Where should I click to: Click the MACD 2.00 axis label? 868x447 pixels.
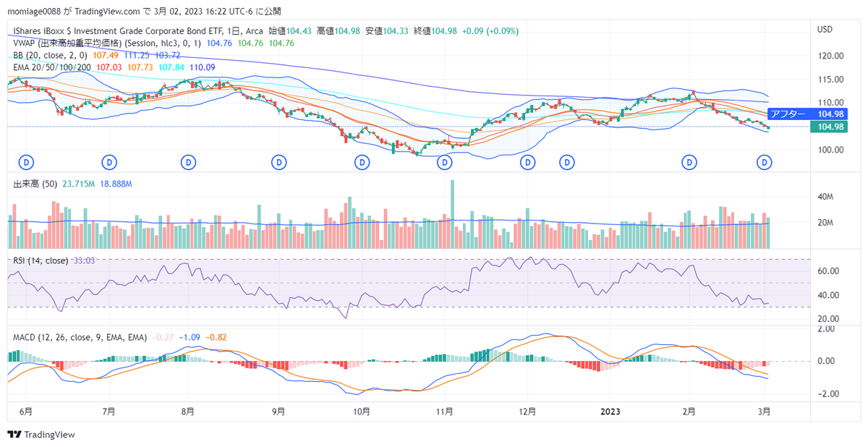[x=827, y=328]
